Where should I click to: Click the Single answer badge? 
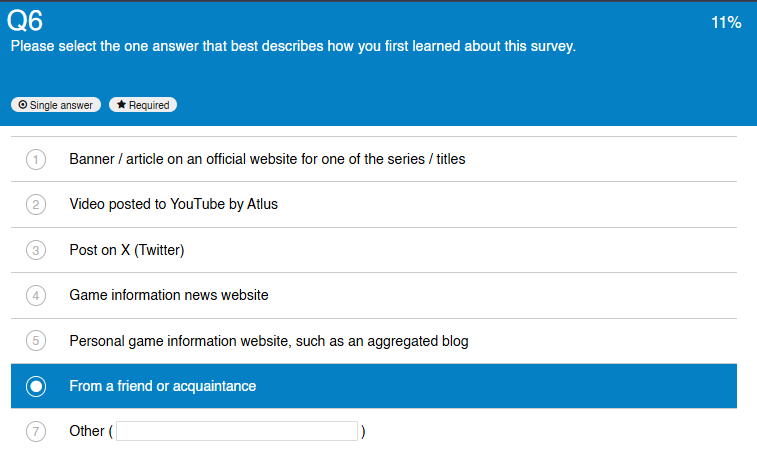(x=56, y=105)
